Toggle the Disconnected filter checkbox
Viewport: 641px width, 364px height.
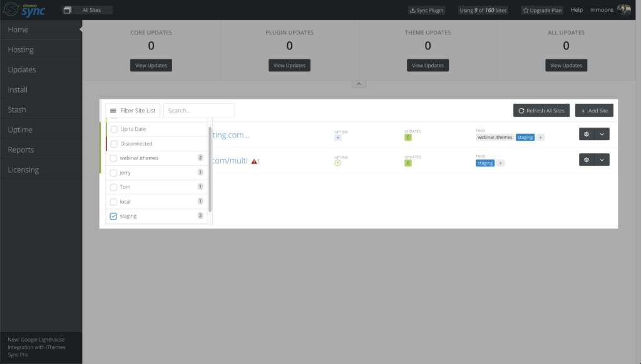click(114, 144)
